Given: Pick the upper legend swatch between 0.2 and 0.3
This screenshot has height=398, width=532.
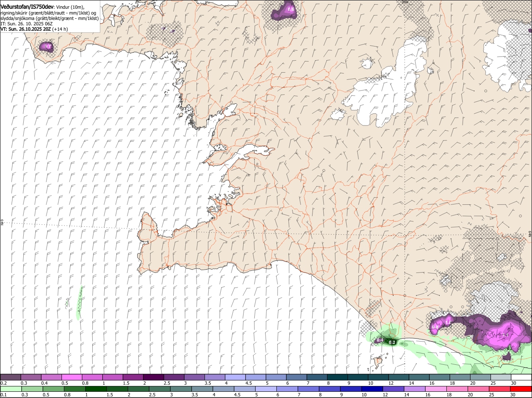Looking at the screenshot, I should point(10,377).
